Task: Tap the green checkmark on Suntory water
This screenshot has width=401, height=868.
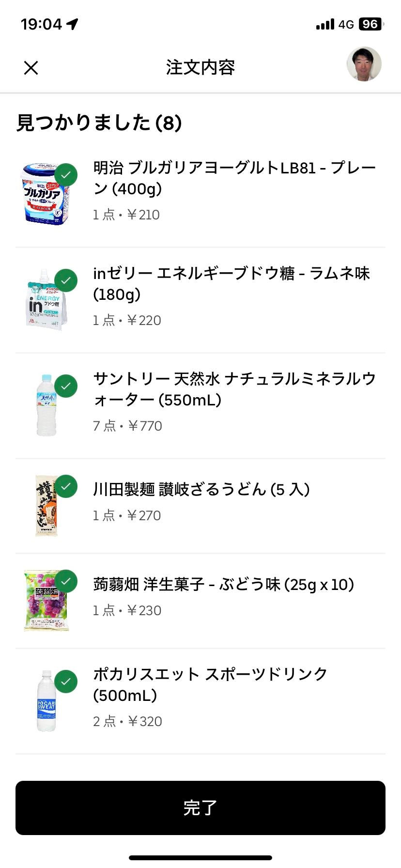Action: (66, 386)
